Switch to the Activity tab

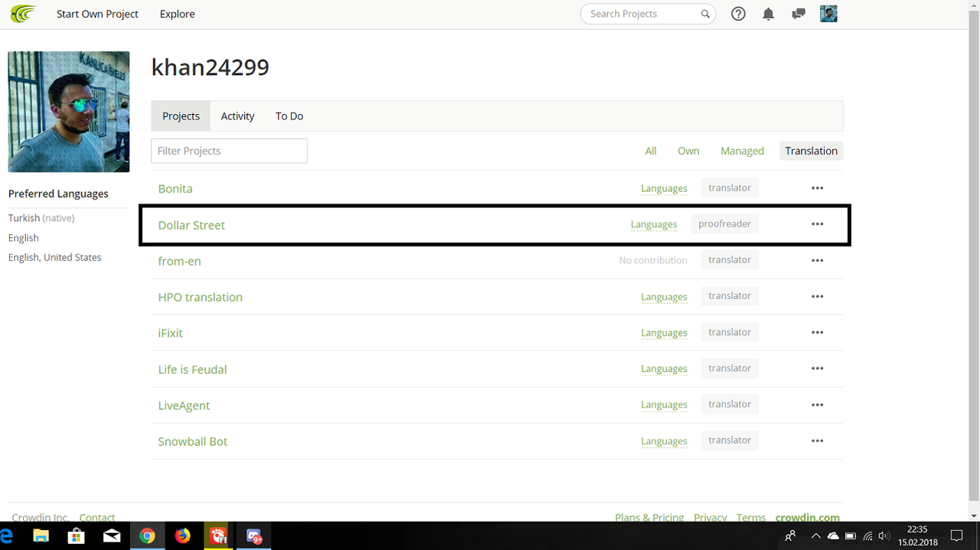point(237,116)
